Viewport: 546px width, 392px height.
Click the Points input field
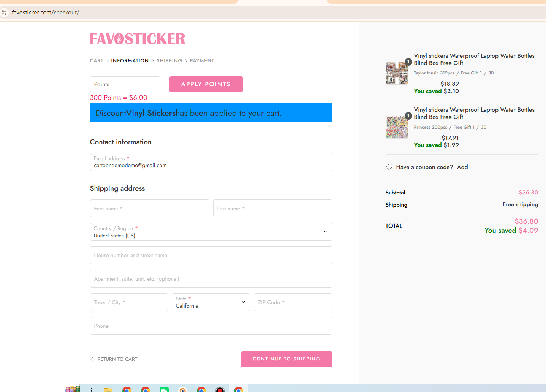tap(125, 84)
